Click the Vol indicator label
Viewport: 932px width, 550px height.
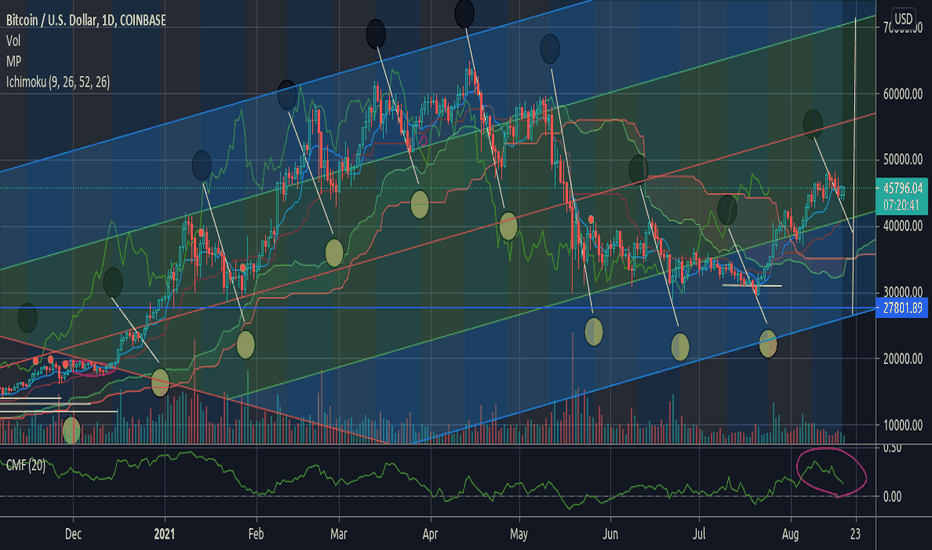13,41
